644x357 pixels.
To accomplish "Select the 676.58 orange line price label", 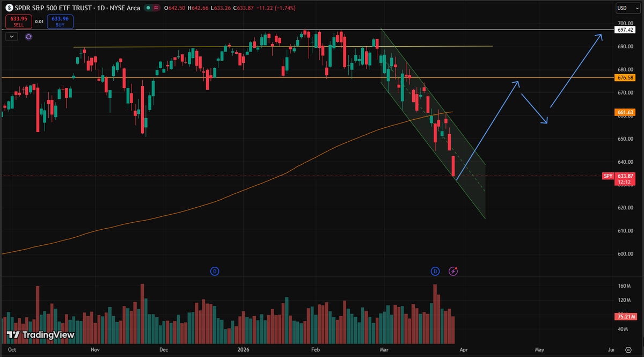I will click(x=626, y=78).
